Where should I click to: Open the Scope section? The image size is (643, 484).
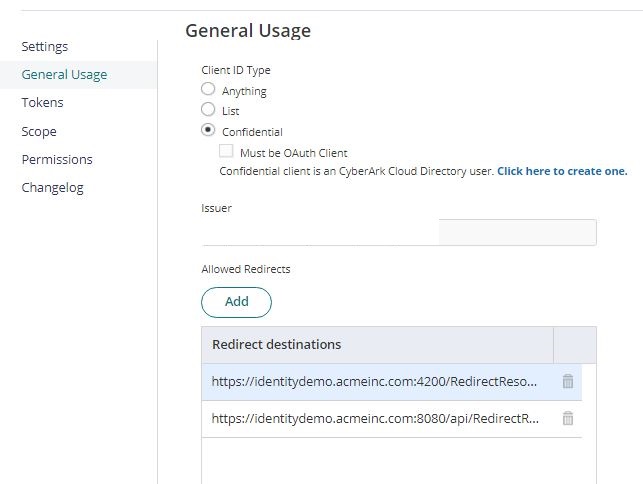[39, 131]
